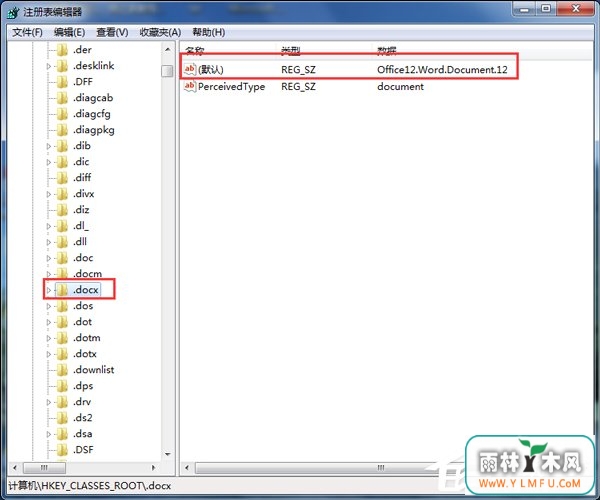Select the .diagpkg folder icon

(62, 130)
